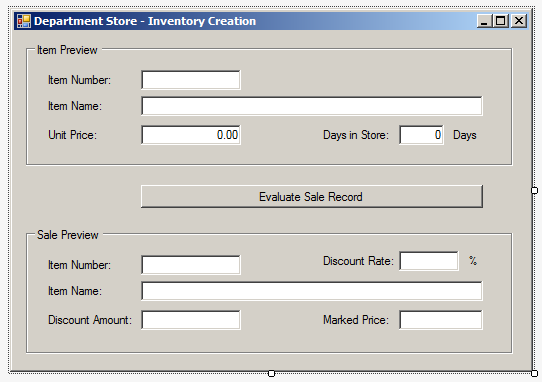Image resolution: width=542 pixels, height=382 pixels.
Task: Minimize the Department Store window
Action: (x=484, y=21)
